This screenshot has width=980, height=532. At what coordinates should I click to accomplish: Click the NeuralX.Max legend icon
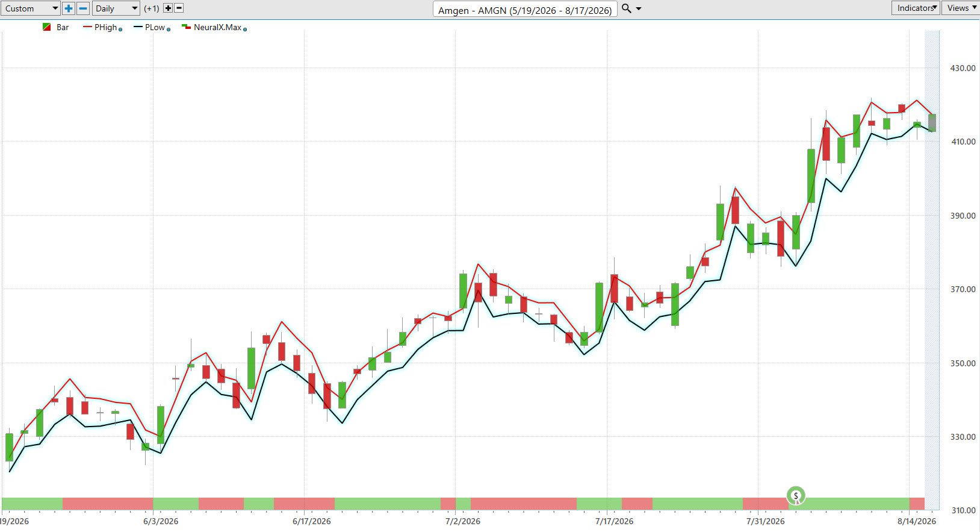point(186,27)
